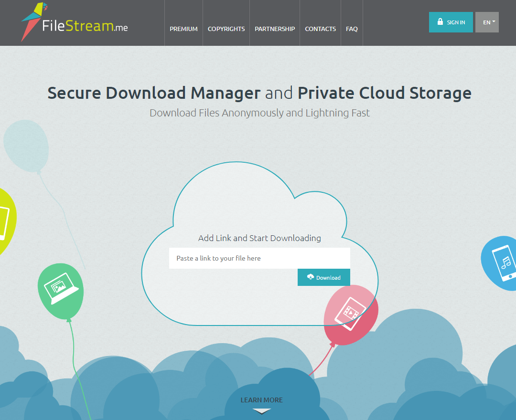
Task: Open the PREMIUM menu item
Action: point(183,29)
